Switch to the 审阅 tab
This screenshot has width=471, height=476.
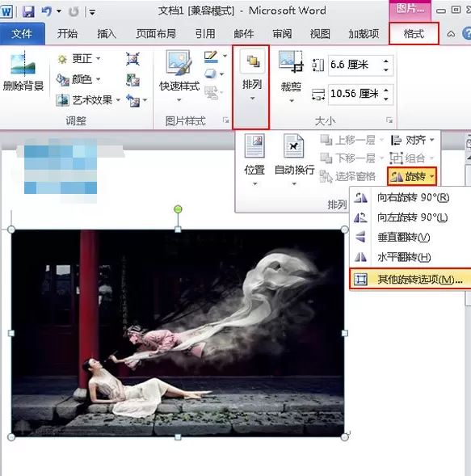(282, 34)
